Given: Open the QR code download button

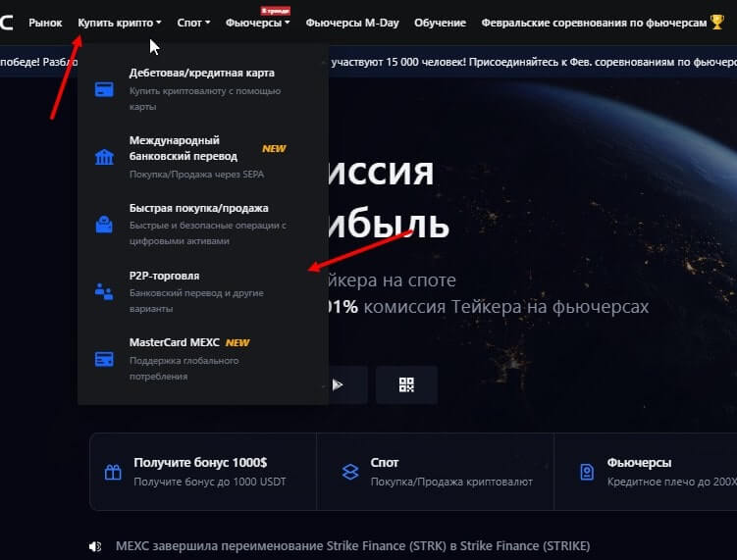Looking at the screenshot, I should [406, 384].
